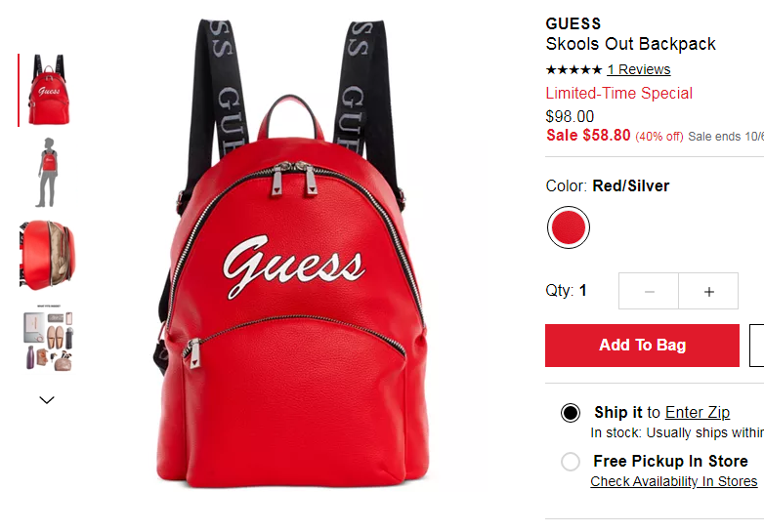
Task: Decrease quantity with the minus icon
Action: pyautogui.click(x=649, y=291)
